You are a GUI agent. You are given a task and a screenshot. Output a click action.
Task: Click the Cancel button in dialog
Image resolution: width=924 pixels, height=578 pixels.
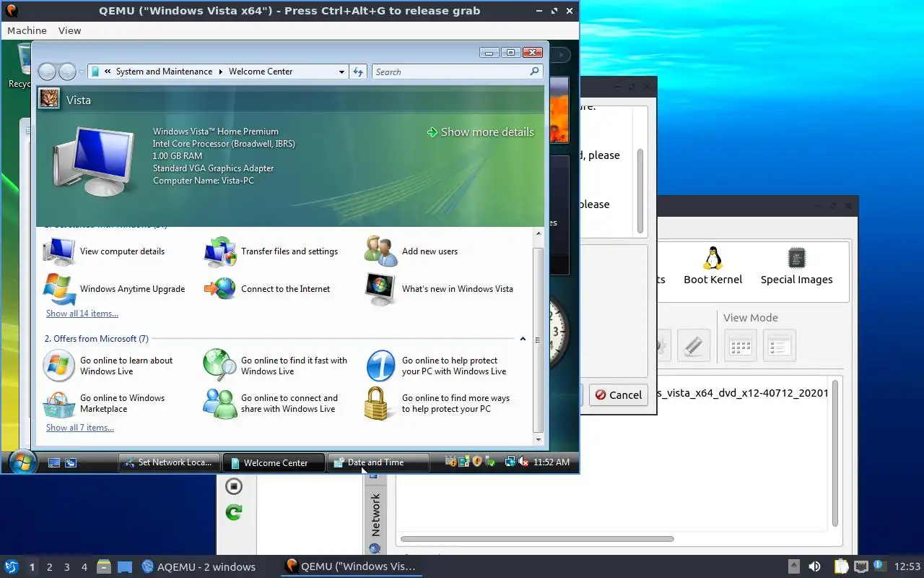618,394
